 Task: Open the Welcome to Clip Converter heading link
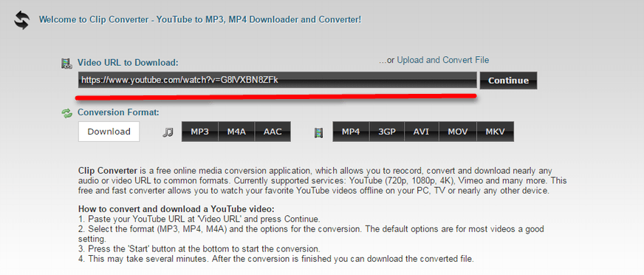coord(200,19)
